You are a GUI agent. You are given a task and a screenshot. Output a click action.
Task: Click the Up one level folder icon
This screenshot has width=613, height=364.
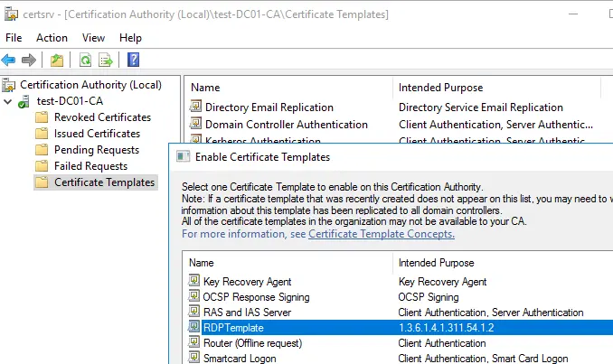(x=57, y=61)
